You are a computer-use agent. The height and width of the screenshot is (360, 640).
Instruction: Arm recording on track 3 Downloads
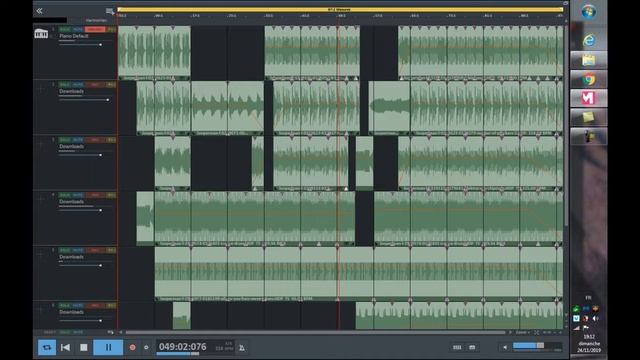click(95, 140)
